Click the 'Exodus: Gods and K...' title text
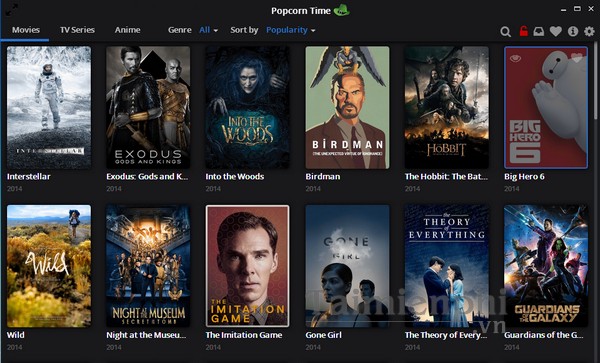This screenshot has height=363, width=600. point(147,176)
